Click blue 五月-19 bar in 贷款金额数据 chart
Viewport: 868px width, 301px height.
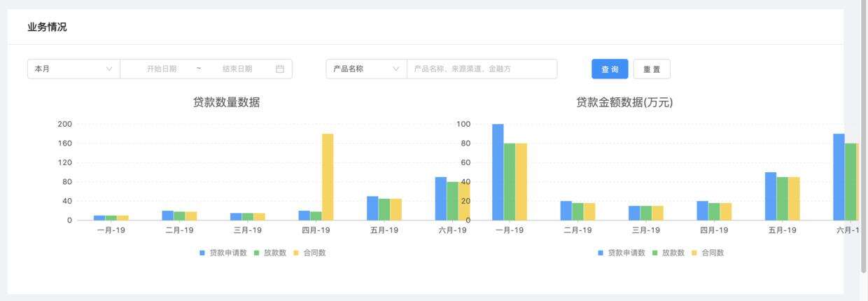(x=771, y=196)
